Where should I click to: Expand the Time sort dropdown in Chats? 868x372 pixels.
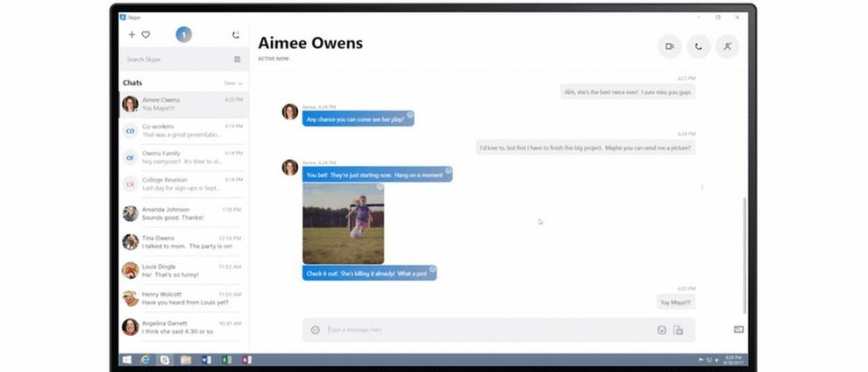pos(233,83)
